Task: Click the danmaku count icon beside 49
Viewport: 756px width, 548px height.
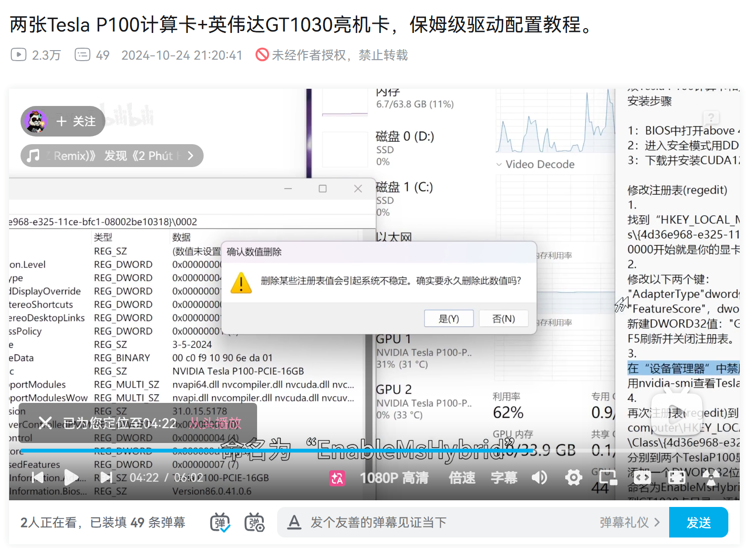Action: [x=82, y=54]
